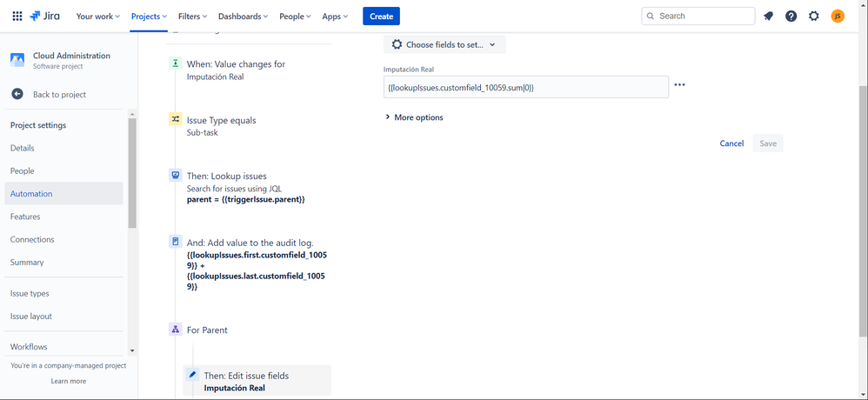Open notifications bell icon

(768, 16)
